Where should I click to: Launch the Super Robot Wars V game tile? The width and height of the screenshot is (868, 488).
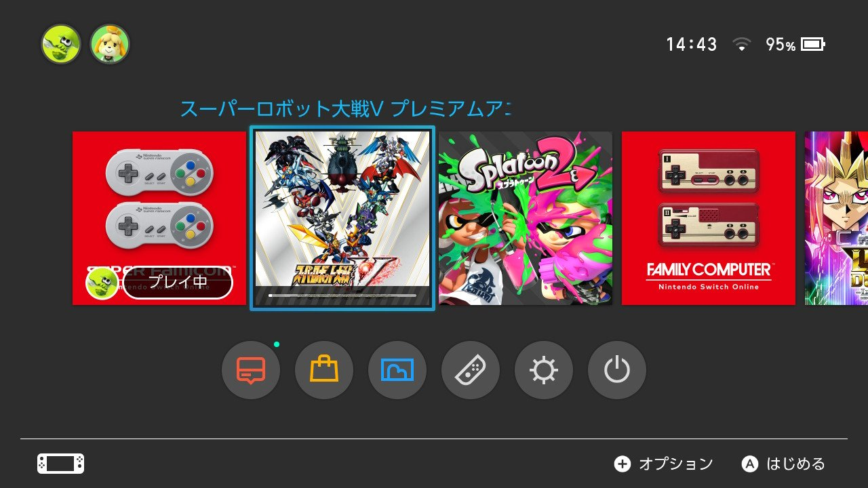tap(342, 218)
